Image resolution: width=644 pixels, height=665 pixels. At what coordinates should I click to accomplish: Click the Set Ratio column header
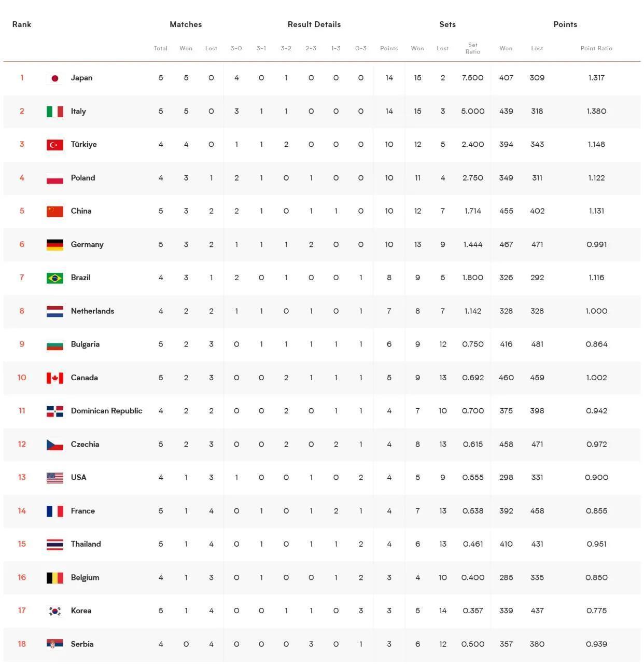pyautogui.click(x=473, y=48)
